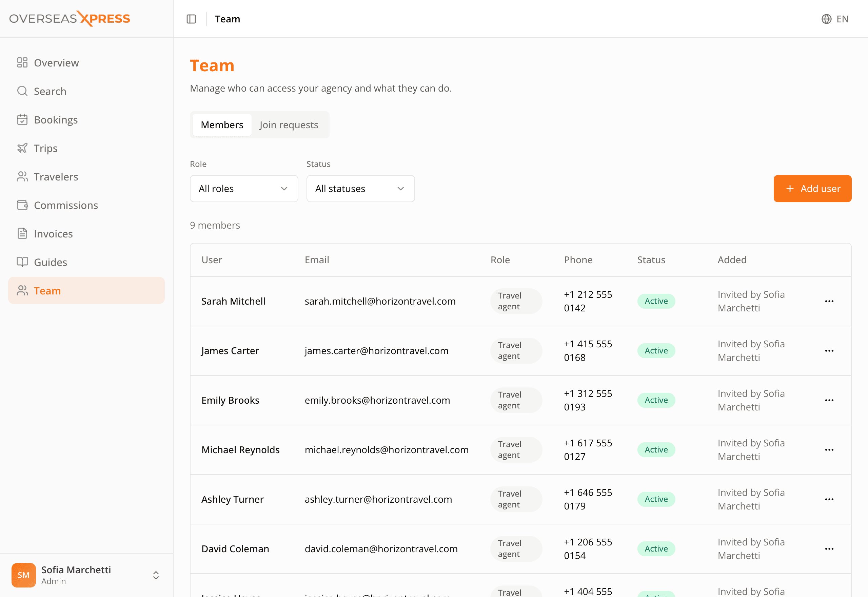Click sarah.mitchell@horizontravel.com email
868x597 pixels.
tap(380, 302)
